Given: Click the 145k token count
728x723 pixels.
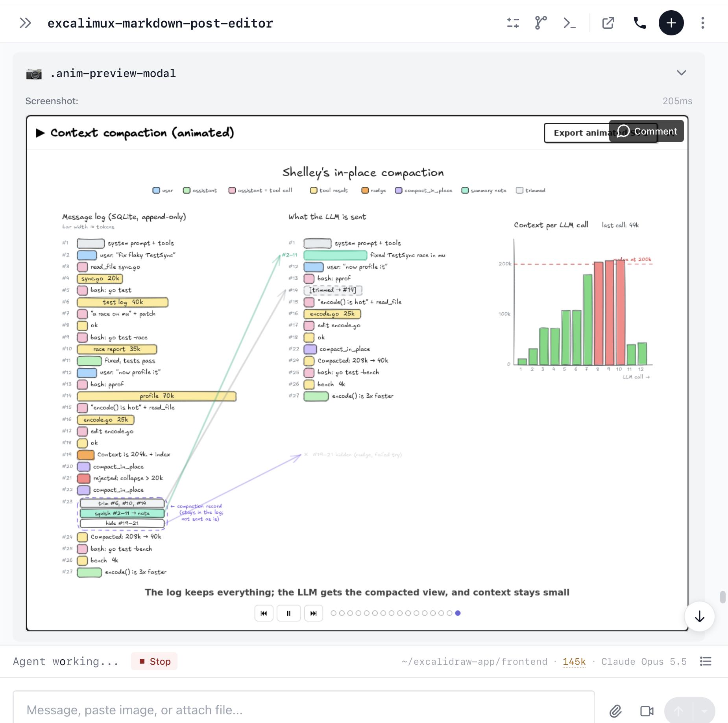Looking at the screenshot, I should click(574, 662).
